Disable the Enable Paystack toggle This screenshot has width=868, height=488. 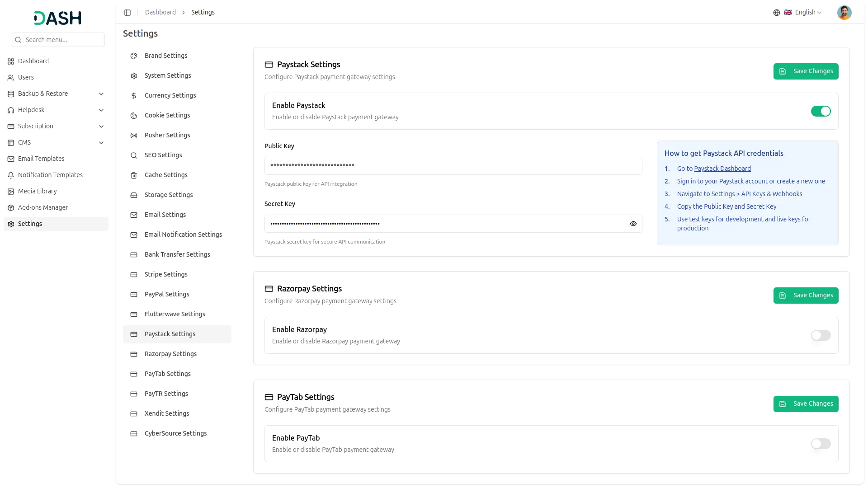click(821, 111)
